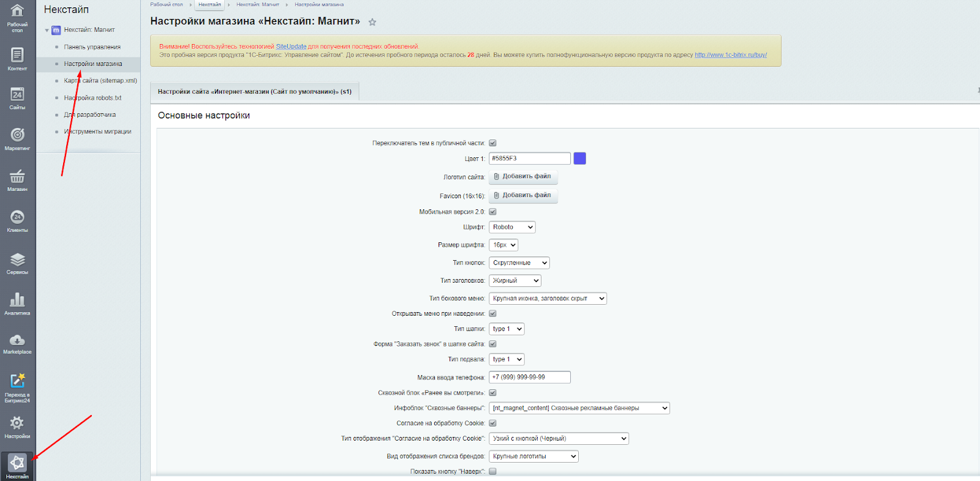Click Добавить файл for Логотип сайта
The width and height of the screenshot is (980, 481).
(523, 177)
